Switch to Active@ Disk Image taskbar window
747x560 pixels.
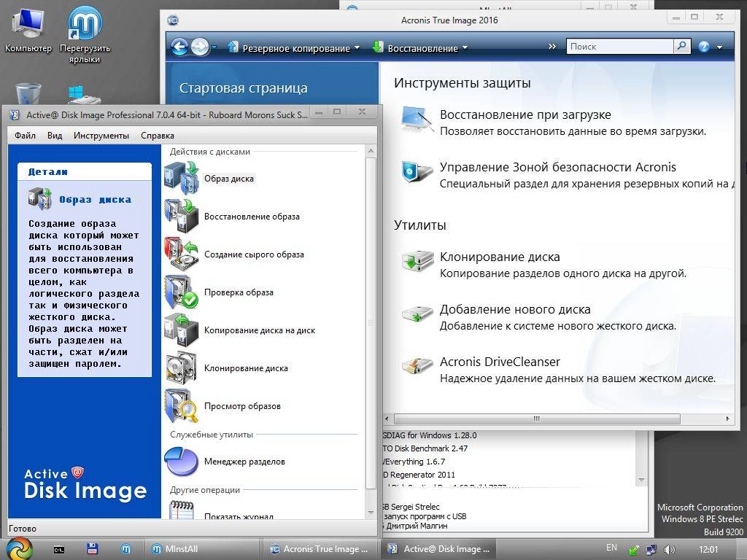(x=439, y=549)
